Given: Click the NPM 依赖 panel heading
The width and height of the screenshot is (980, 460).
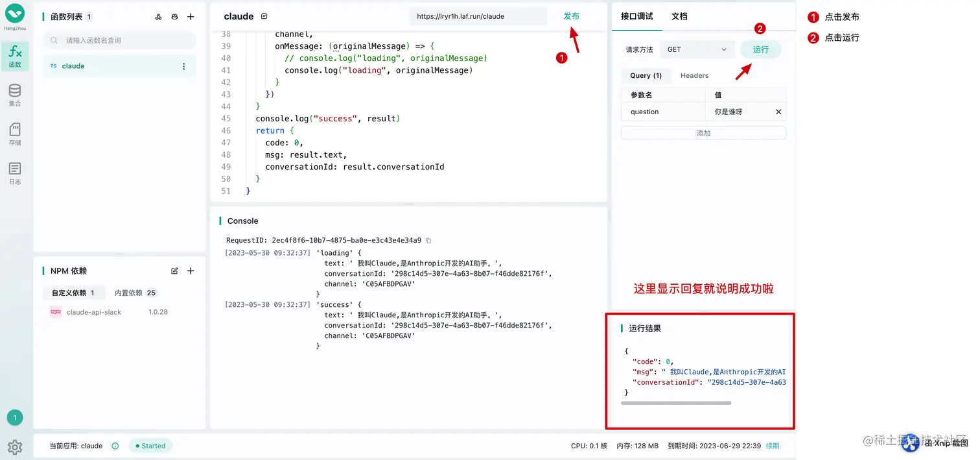Looking at the screenshot, I should coord(68,271).
